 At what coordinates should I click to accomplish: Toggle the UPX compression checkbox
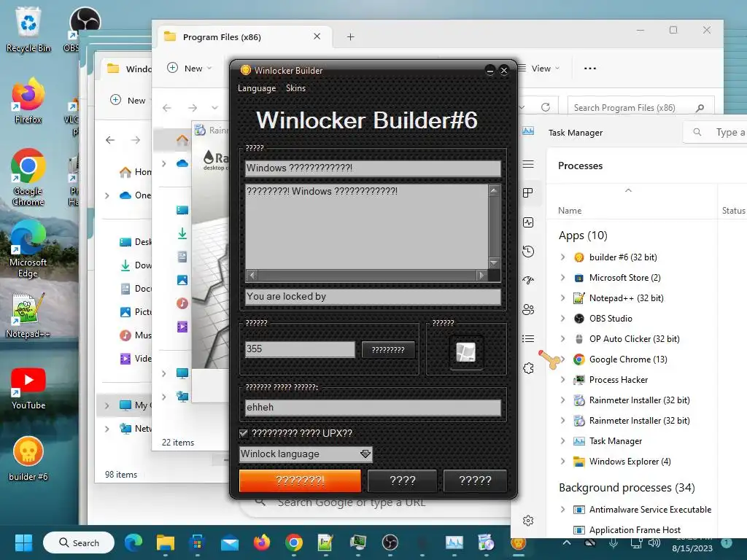(x=244, y=433)
